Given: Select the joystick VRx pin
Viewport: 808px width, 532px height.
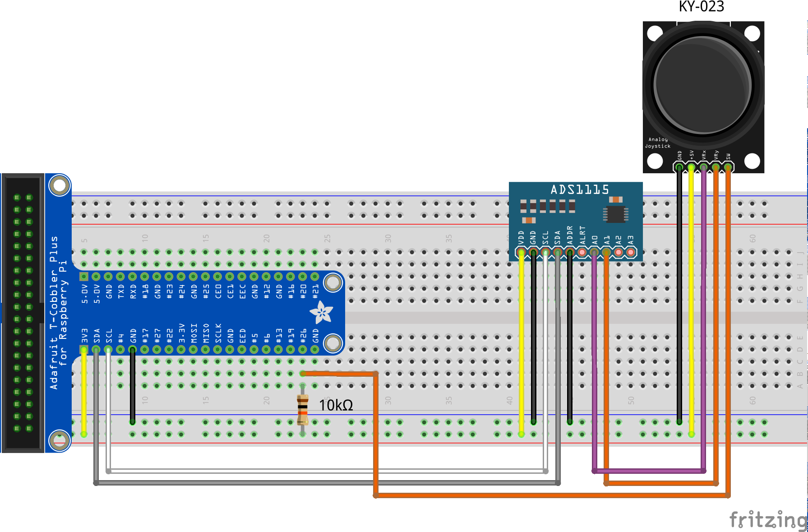Looking at the screenshot, I should 704,167.
